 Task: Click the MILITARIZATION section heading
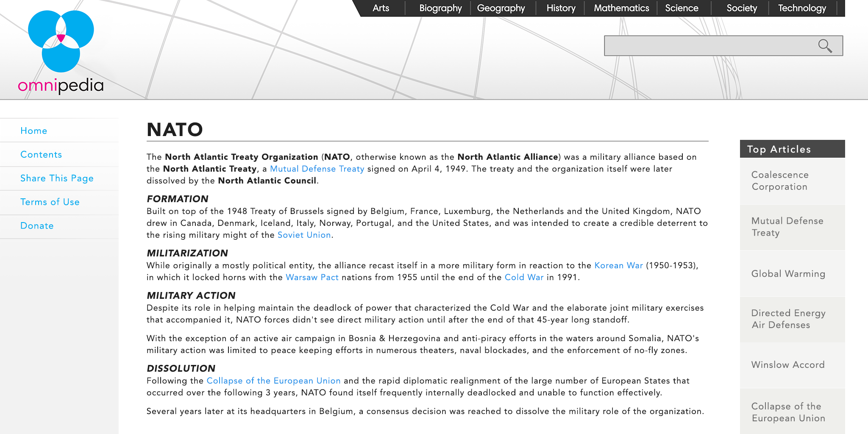click(187, 253)
